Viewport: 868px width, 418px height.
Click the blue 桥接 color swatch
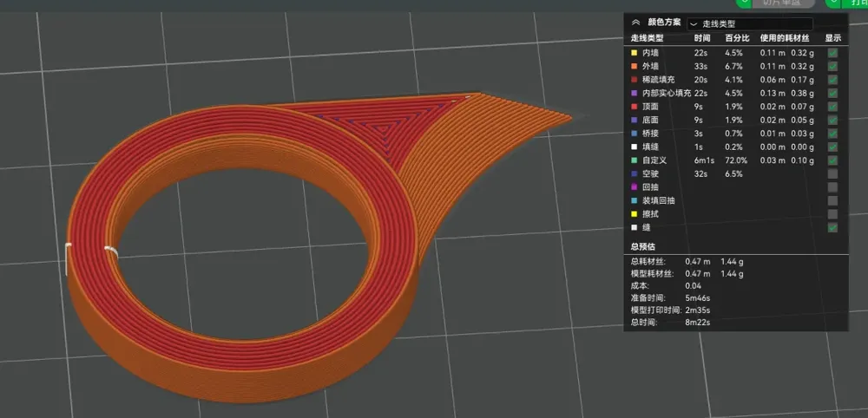634,134
